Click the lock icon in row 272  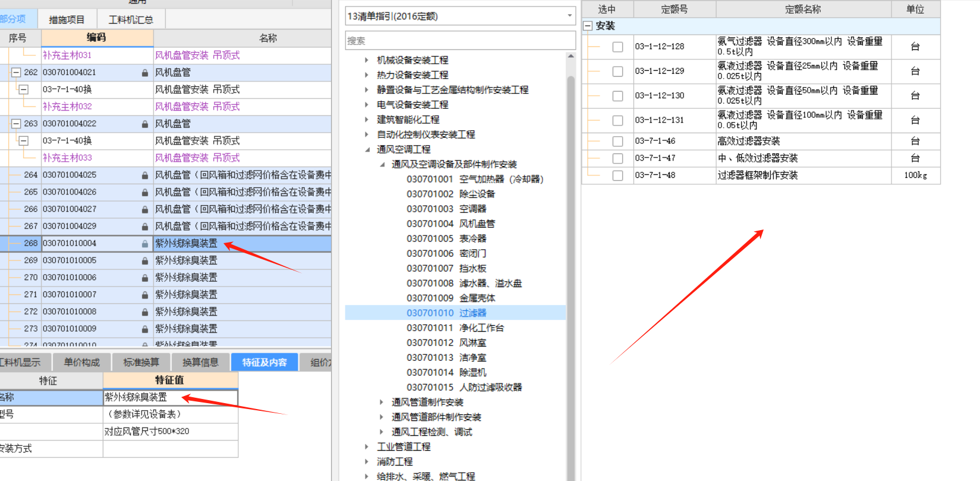point(144,312)
